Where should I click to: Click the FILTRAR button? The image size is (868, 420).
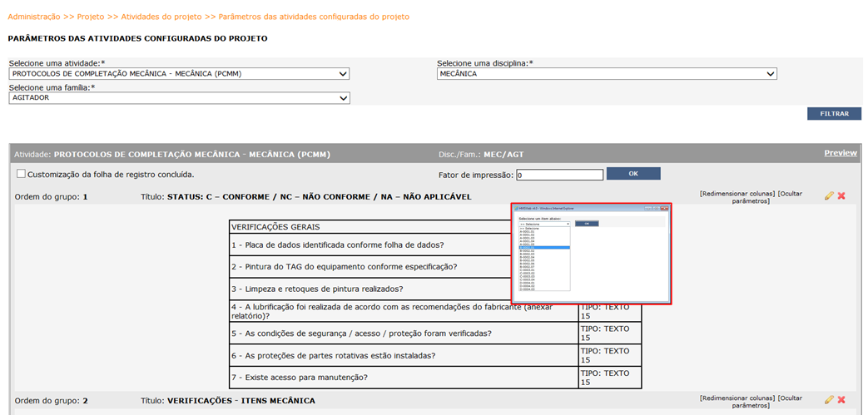pos(834,113)
